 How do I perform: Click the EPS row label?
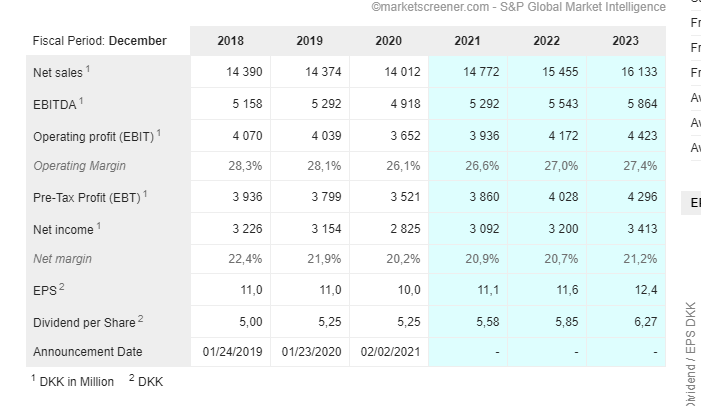click(x=48, y=290)
